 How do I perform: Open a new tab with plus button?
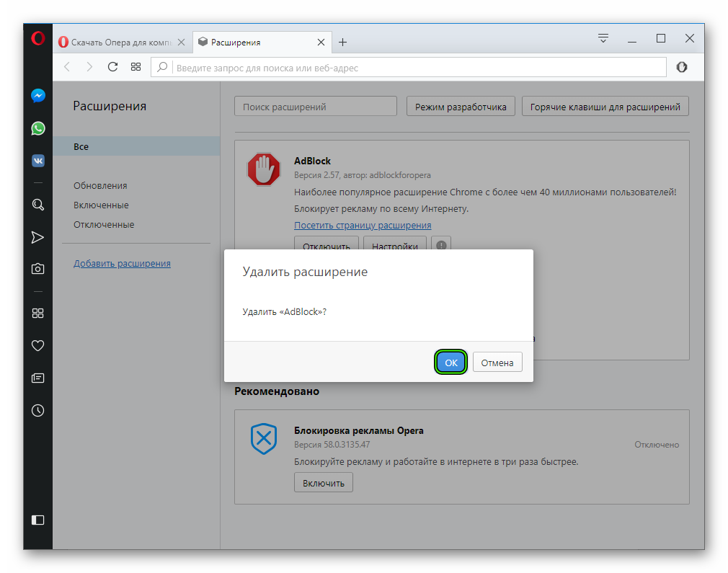pos(342,43)
